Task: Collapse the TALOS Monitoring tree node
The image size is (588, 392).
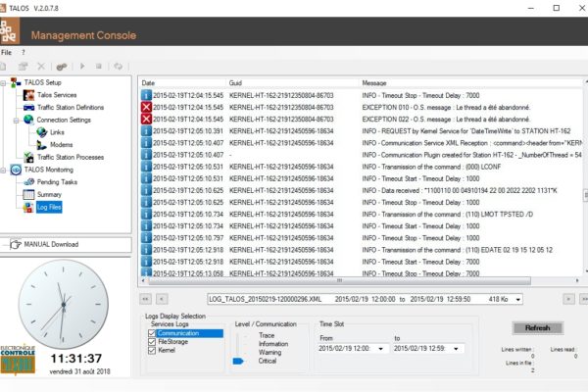Action: (x=3, y=171)
